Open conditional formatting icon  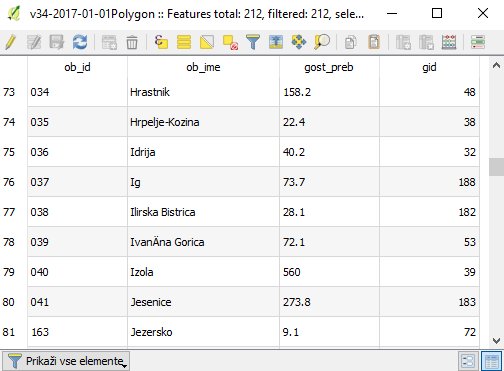pos(478,42)
